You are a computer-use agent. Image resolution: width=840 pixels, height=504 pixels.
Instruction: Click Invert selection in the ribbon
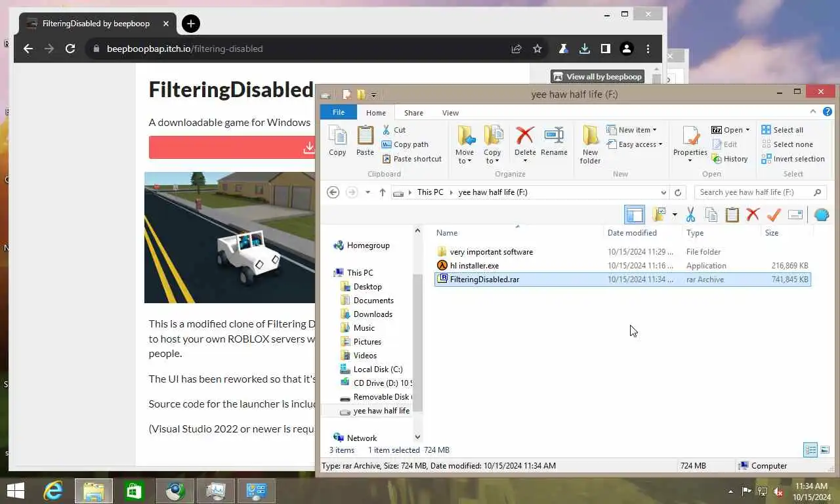click(x=793, y=159)
